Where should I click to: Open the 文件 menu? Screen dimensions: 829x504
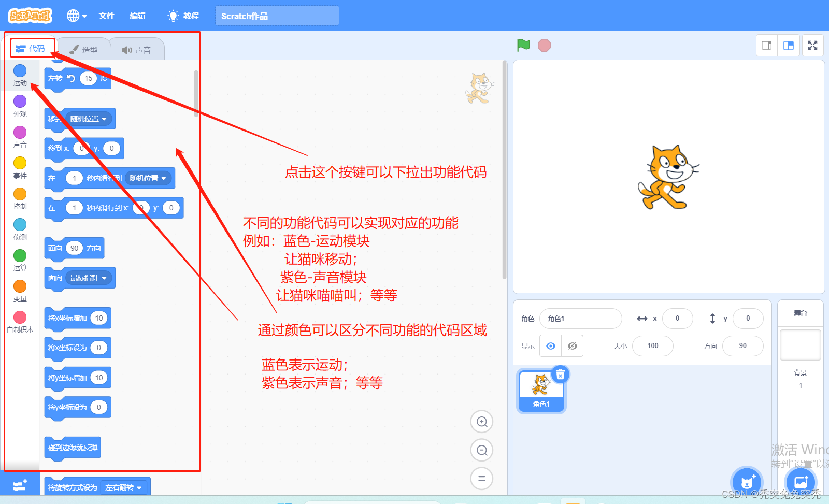point(106,16)
